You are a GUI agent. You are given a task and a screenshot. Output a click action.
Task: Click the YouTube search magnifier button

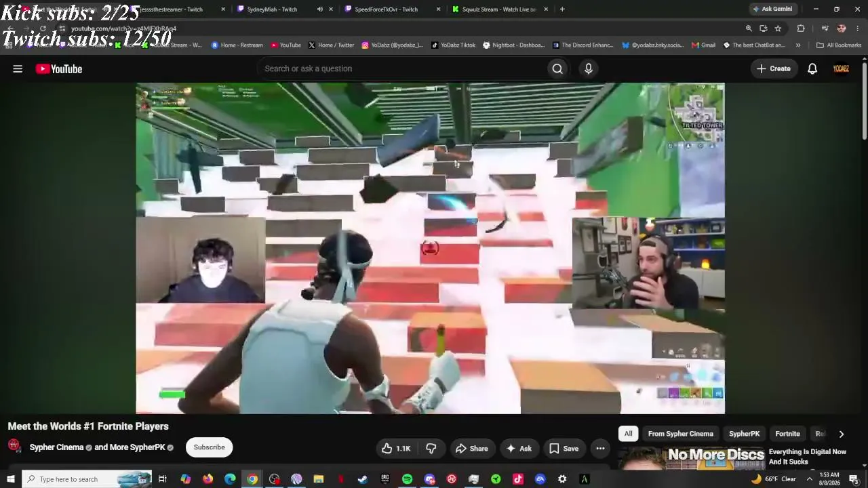coord(557,68)
